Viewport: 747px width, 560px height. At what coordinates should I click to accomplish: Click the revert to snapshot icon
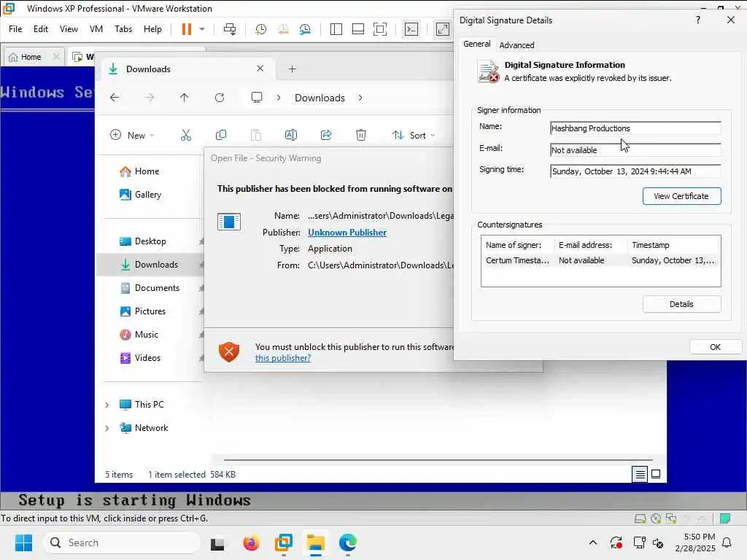(283, 29)
